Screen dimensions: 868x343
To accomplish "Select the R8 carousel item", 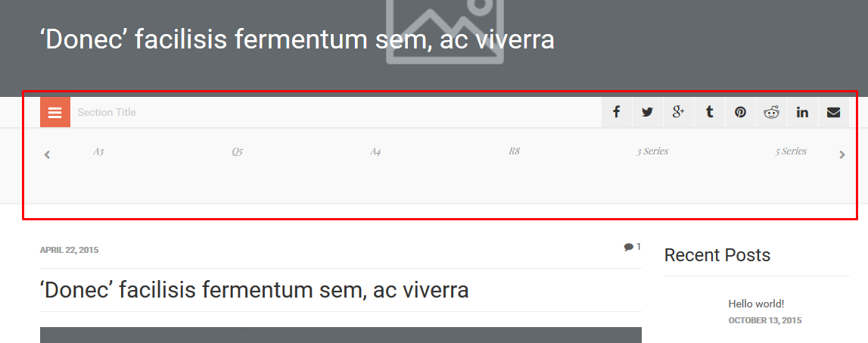I will [x=515, y=151].
